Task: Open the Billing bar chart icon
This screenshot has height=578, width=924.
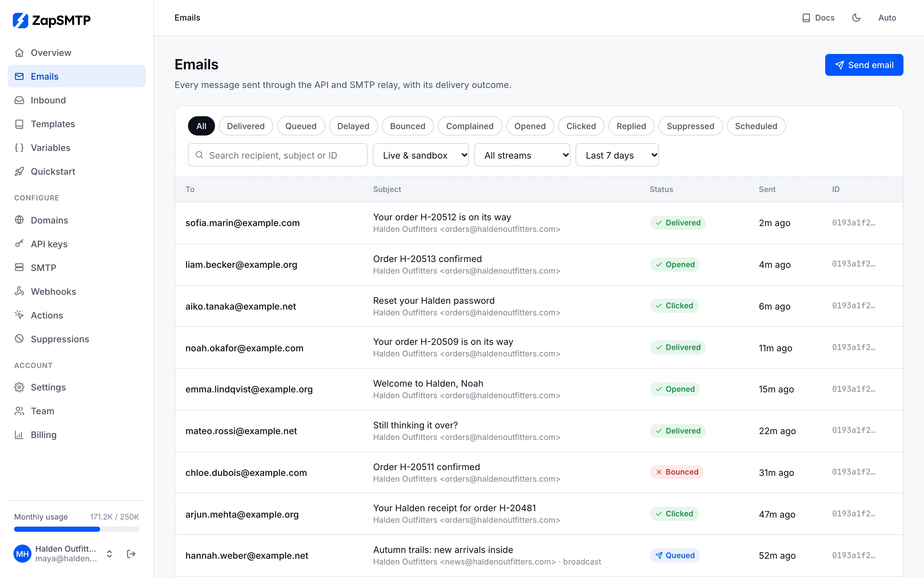Action: (19, 435)
